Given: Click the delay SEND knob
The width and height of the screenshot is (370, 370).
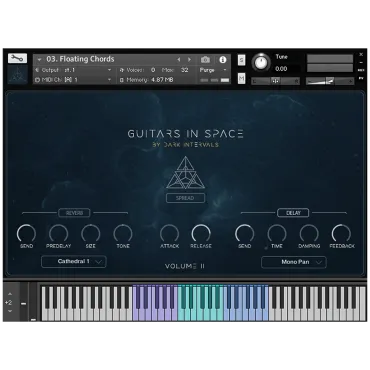Looking at the screenshot, I should [x=245, y=233].
